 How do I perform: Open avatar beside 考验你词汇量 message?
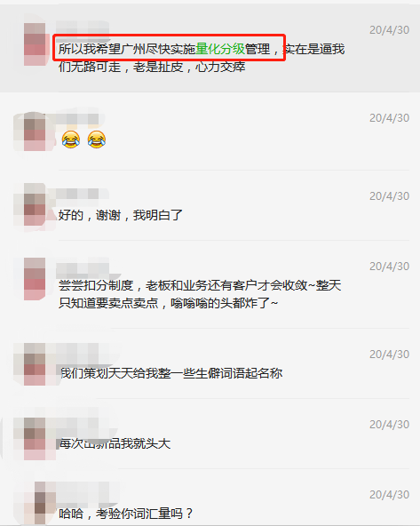click(x=40, y=503)
